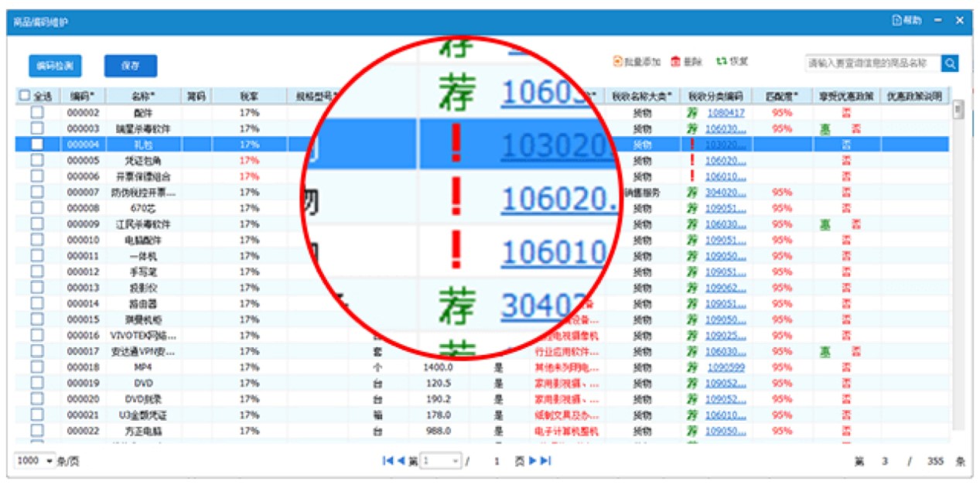Click the 编码检测 button
Screen dimensions: 980x488
point(55,67)
